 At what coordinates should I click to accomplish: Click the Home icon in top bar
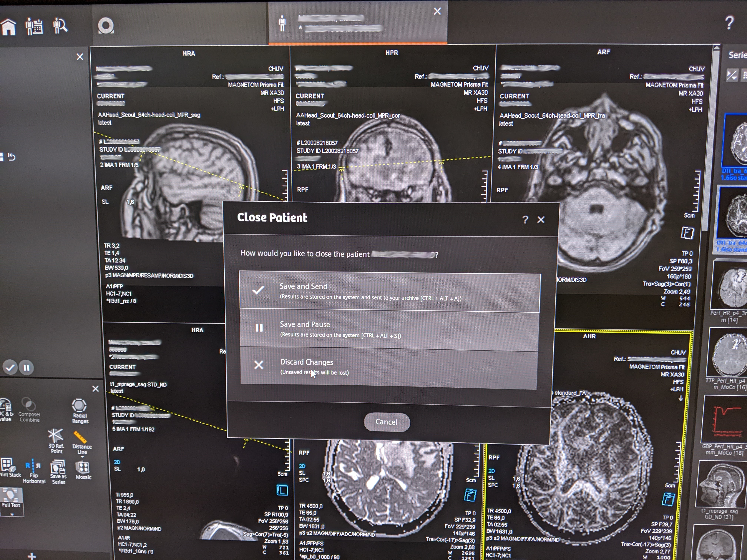click(9, 26)
